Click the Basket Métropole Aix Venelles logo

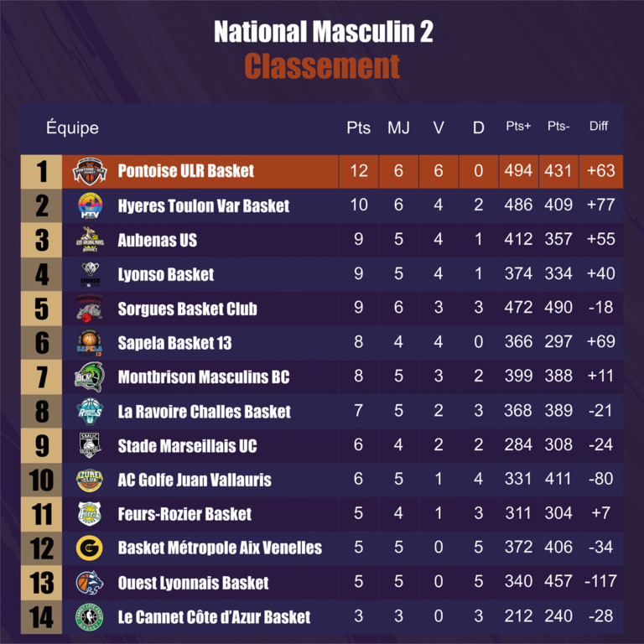point(90,548)
